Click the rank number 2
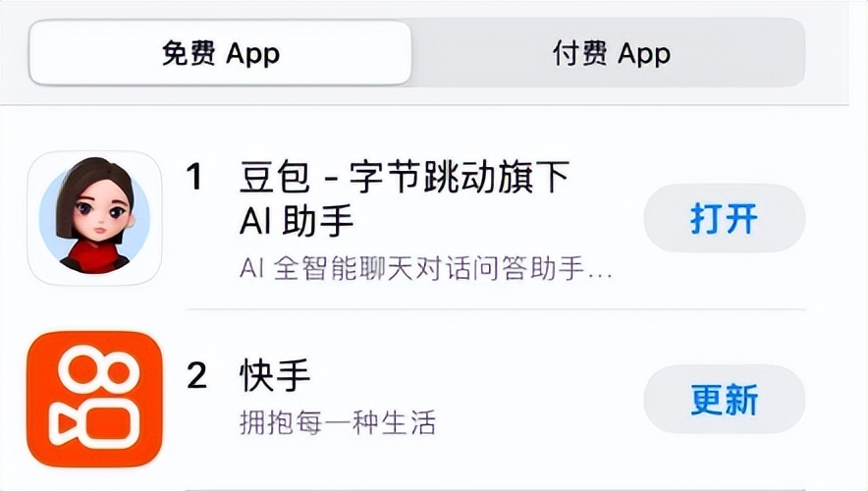868x491 pixels. (x=196, y=375)
